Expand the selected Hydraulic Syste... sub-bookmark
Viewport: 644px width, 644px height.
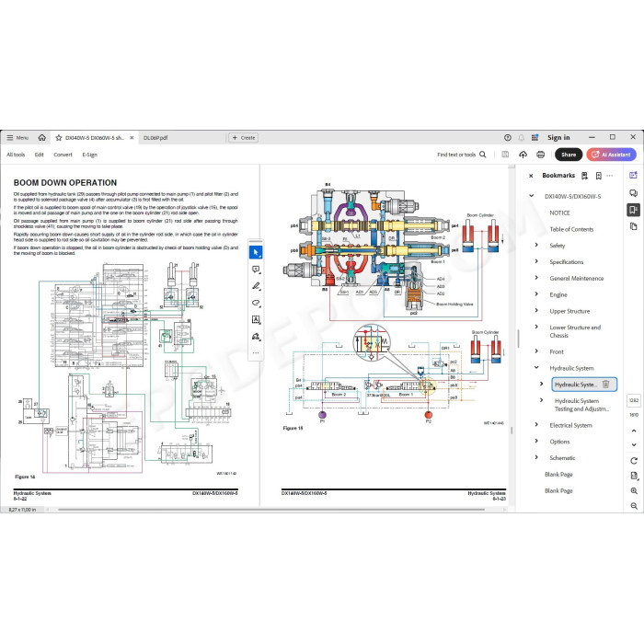tap(541, 384)
